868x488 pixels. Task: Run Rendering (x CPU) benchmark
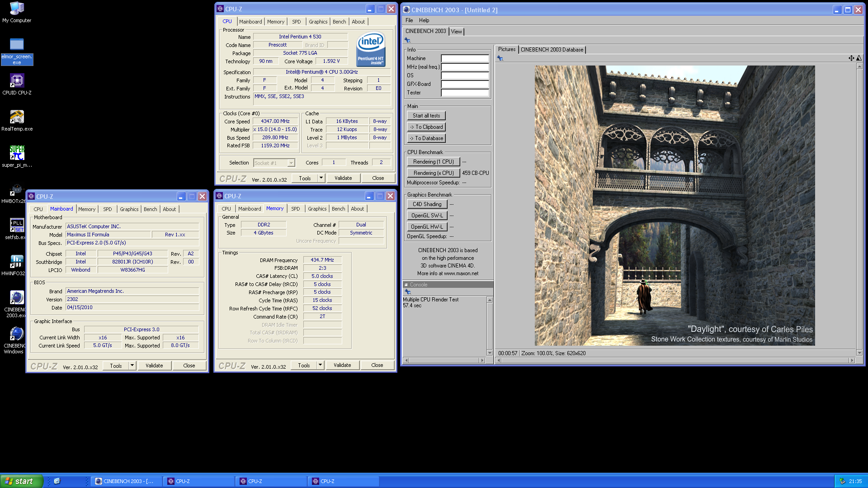click(434, 173)
